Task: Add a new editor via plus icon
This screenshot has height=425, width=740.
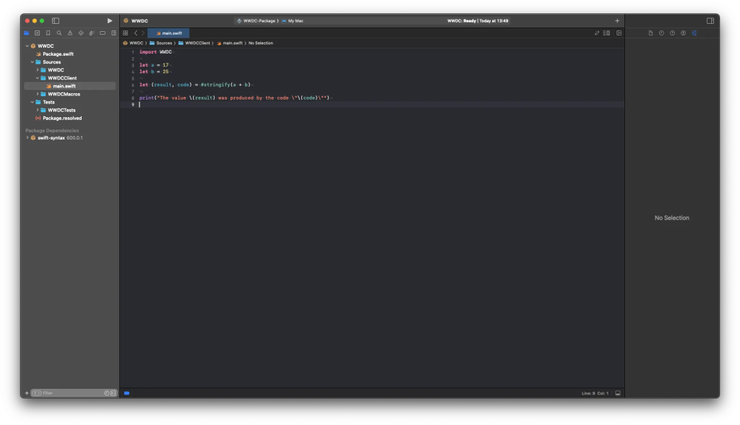Action: click(617, 21)
